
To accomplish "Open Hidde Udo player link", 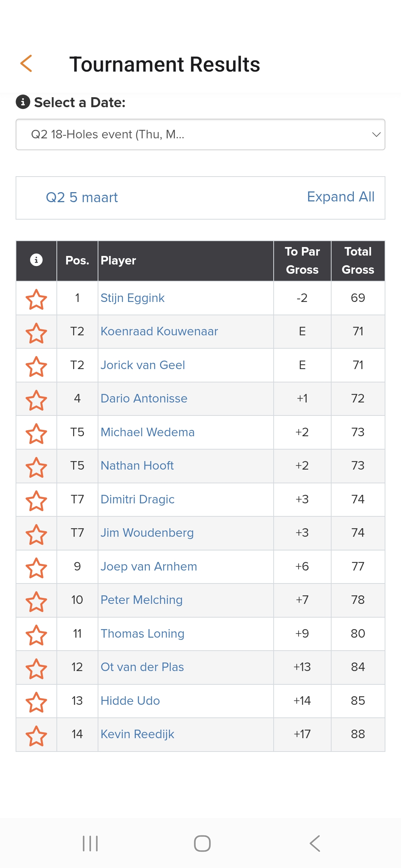I will point(130,701).
